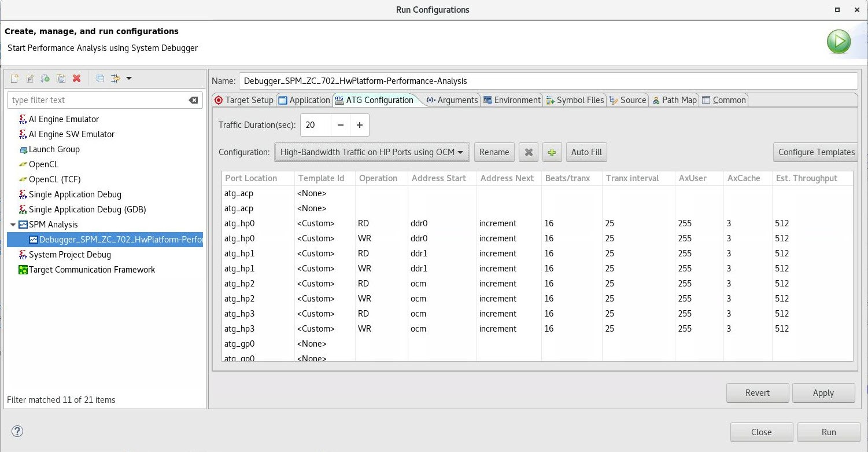
Task: Click the filter launch configurations icon
Action: pos(115,79)
